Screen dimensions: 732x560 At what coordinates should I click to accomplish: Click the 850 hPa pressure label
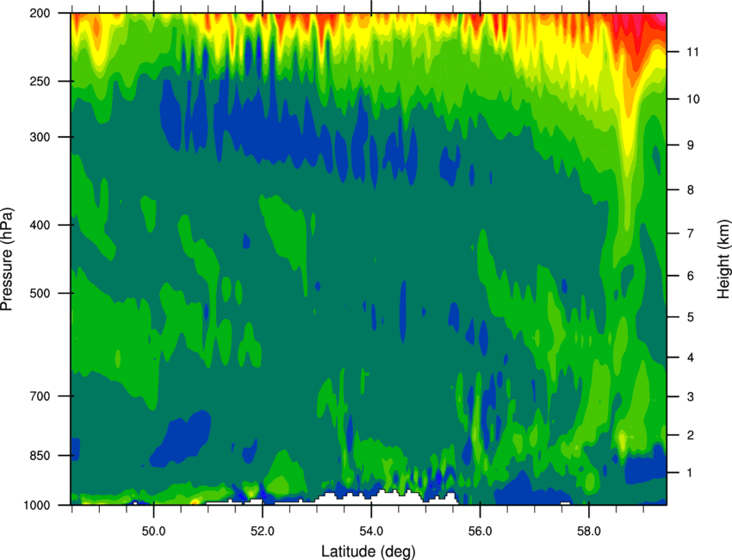(x=40, y=456)
